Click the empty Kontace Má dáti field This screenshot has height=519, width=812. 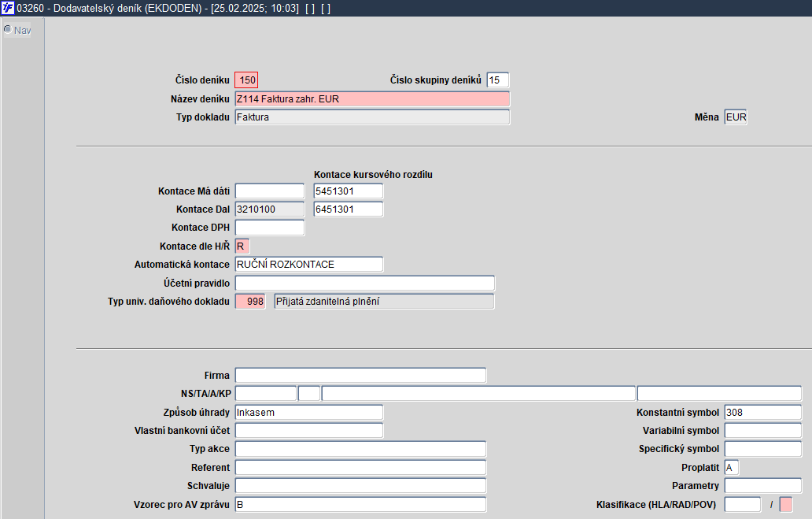pyautogui.click(x=270, y=191)
